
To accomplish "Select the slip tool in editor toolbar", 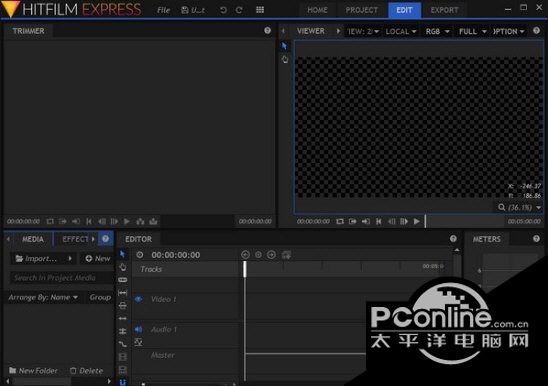I will coord(123,293).
